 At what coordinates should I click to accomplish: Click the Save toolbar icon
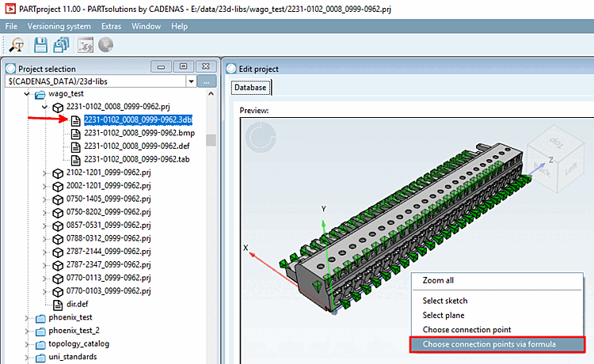point(40,45)
